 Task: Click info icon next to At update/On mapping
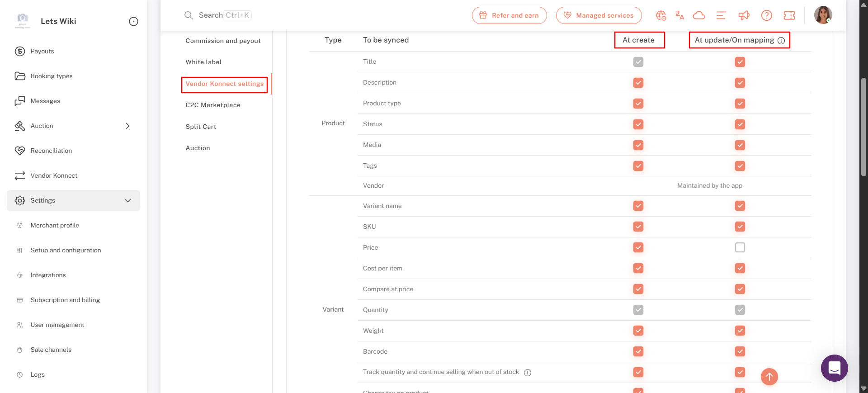pos(781,41)
